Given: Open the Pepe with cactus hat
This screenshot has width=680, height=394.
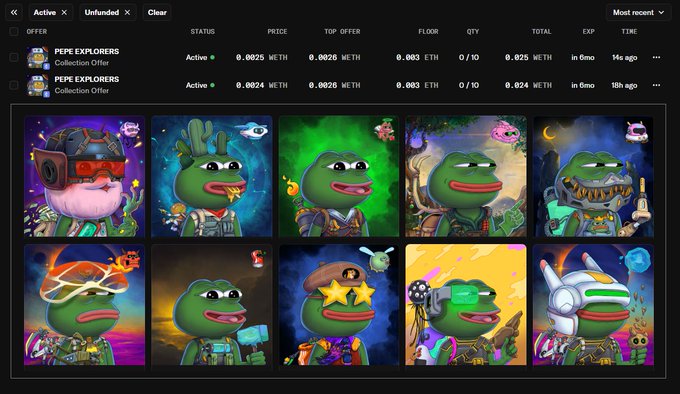Looking at the screenshot, I should [x=212, y=176].
